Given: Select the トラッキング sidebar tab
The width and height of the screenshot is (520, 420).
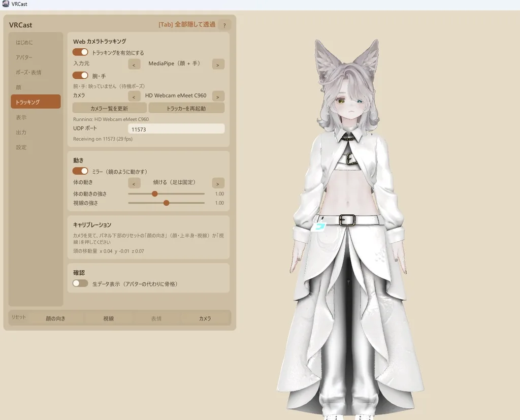Looking at the screenshot, I should (36, 102).
